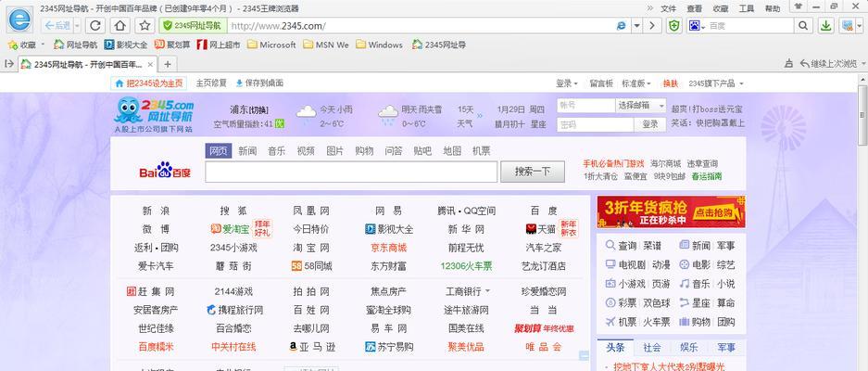Open the 影视大全 bookmark
This screenshot has width=868, height=371.
point(126,45)
